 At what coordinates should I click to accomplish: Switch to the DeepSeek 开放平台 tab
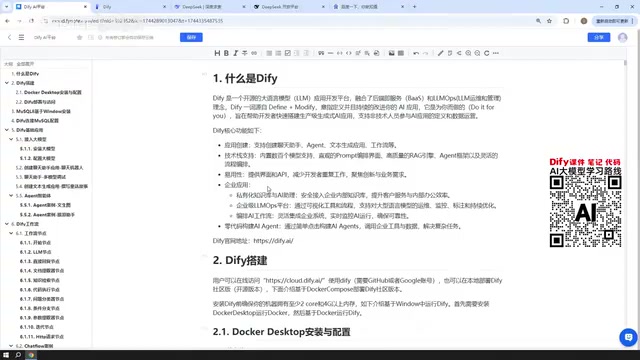tap(289, 7)
